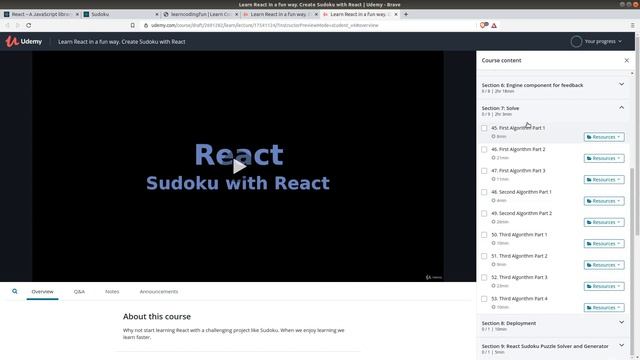Click the Brave shields icon
640x360 pixels.
click(484, 25)
